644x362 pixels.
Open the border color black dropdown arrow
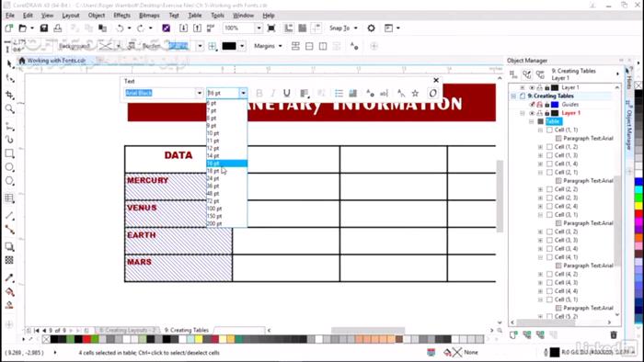tap(242, 46)
